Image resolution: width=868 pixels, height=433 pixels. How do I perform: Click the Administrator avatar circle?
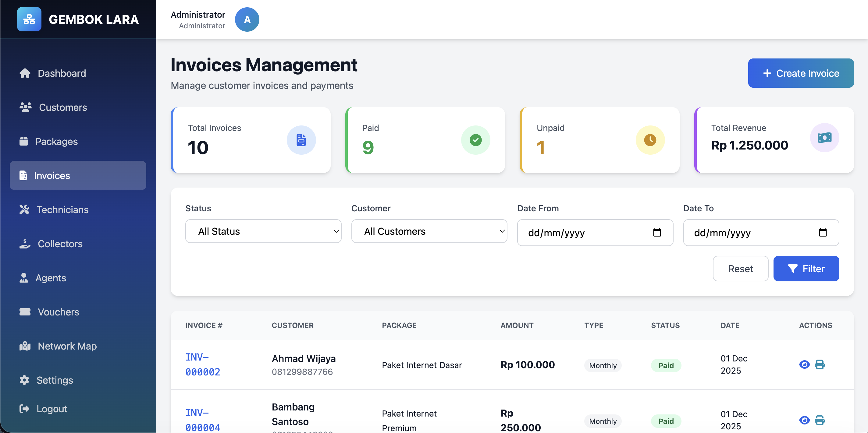247,19
